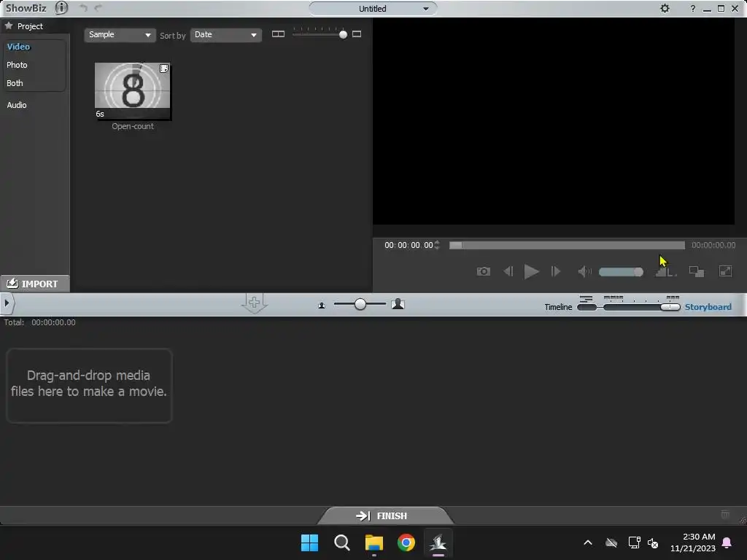Switch to Storyboard view
Screen dimensions: 747x560
coord(708,307)
